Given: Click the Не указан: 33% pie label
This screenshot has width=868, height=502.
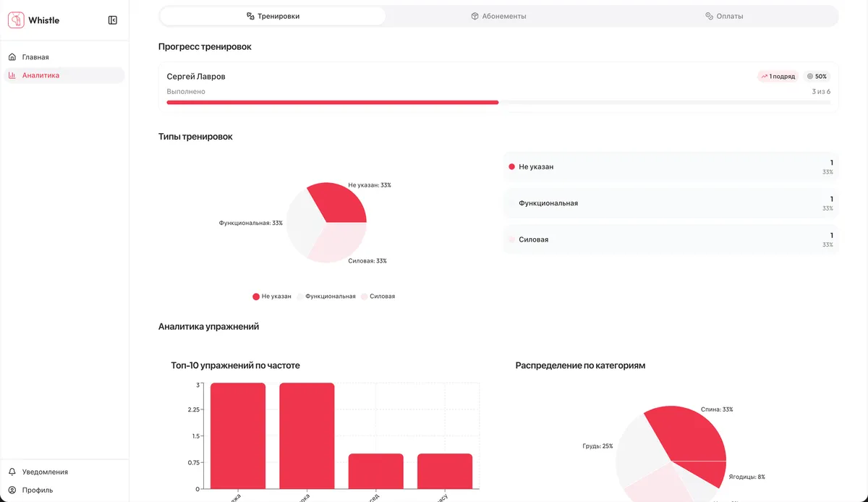Looking at the screenshot, I should tap(370, 185).
